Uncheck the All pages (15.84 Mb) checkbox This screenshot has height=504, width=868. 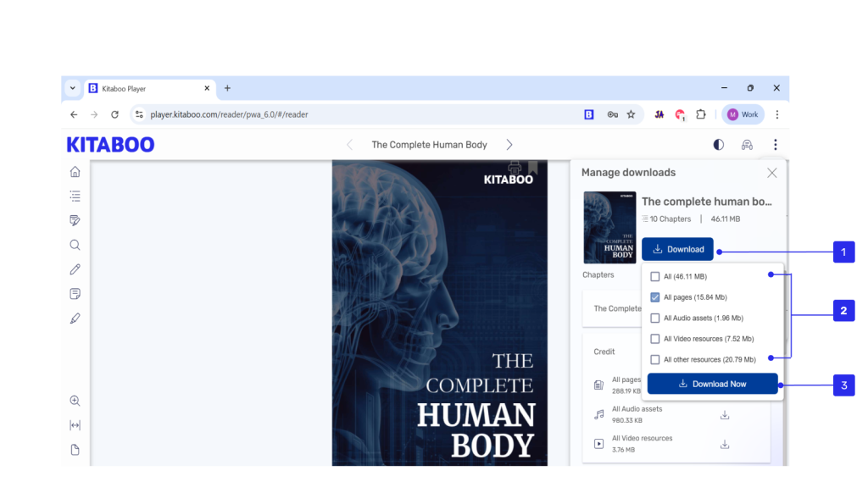pos(655,297)
